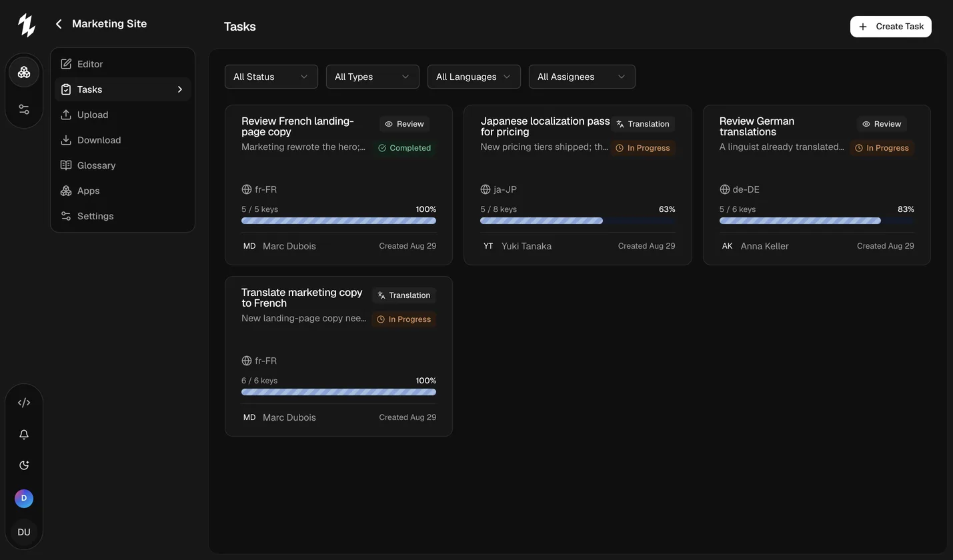953x560 pixels.
Task: Open the All Types dropdown
Action: (x=373, y=77)
